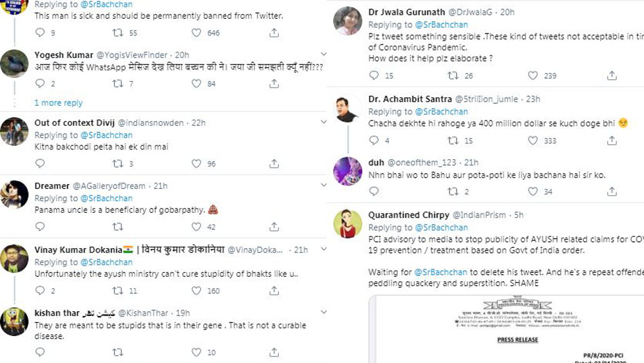Share kishan thar's tweet
The width and height of the screenshot is (644, 363).
tap(274, 353)
